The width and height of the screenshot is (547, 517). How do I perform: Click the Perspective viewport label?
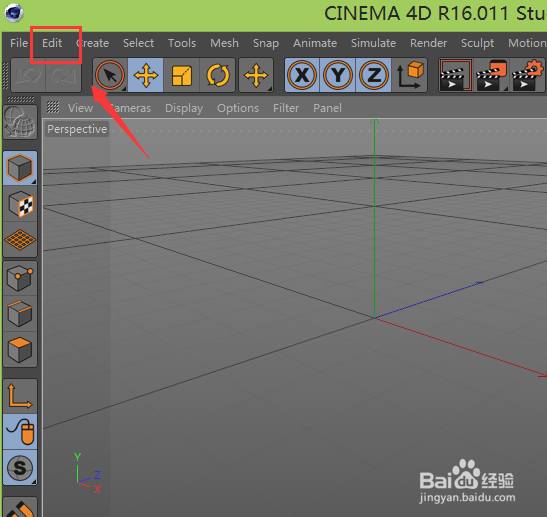click(x=77, y=129)
